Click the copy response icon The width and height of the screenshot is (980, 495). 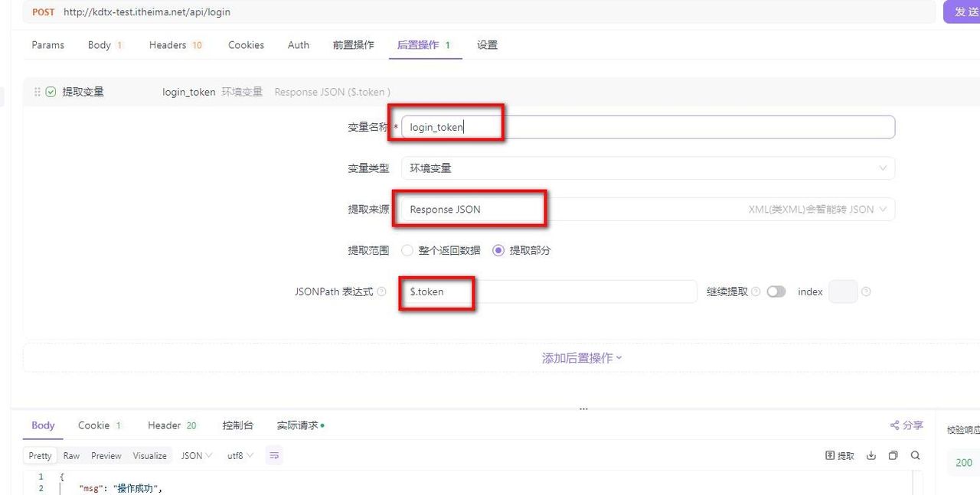pyautogui.click(x=893, y=455)
